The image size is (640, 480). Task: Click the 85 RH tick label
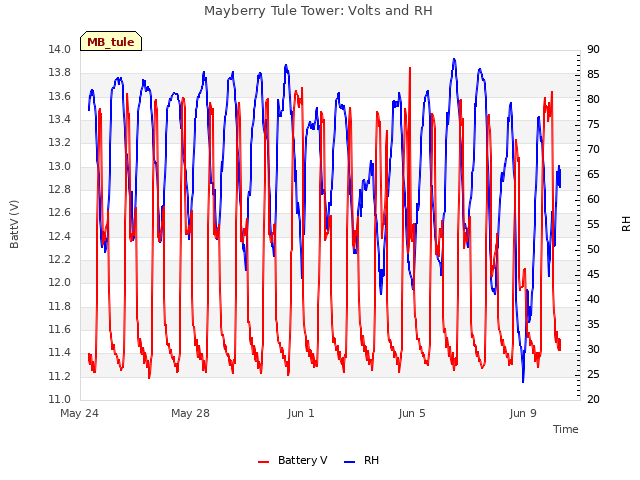pos(593,74)
